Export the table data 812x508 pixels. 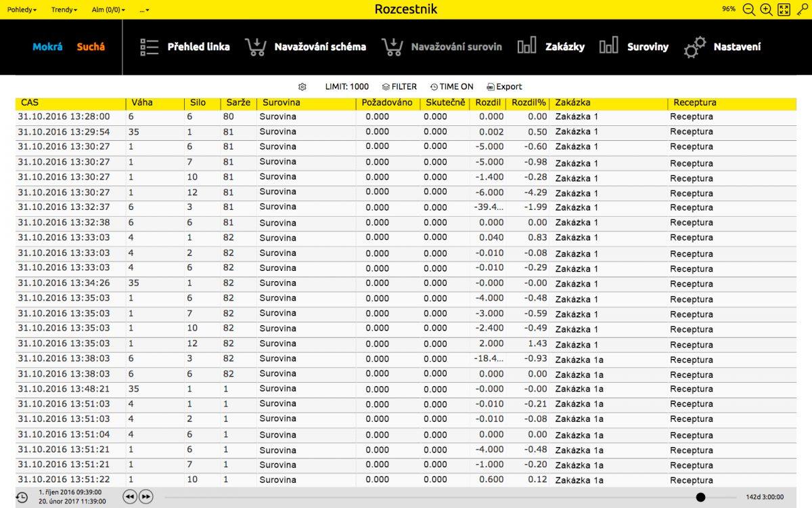(x=504, y=87)
